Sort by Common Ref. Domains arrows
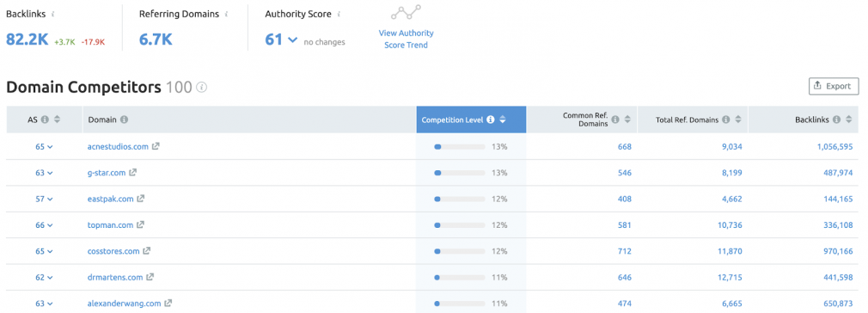The width and height of the screenshot is (868, 313). (x=627, y=120)
